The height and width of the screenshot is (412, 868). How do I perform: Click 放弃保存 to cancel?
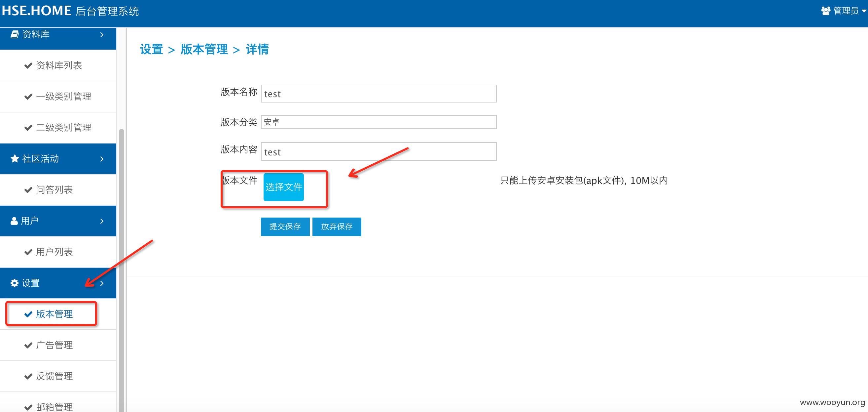pyautogui.click(x=337, y=227)
